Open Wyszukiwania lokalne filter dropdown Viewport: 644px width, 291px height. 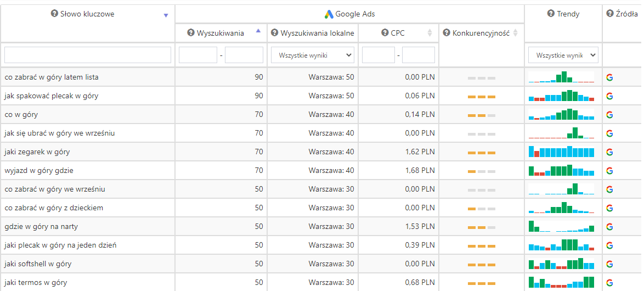(x=313, y=55)
